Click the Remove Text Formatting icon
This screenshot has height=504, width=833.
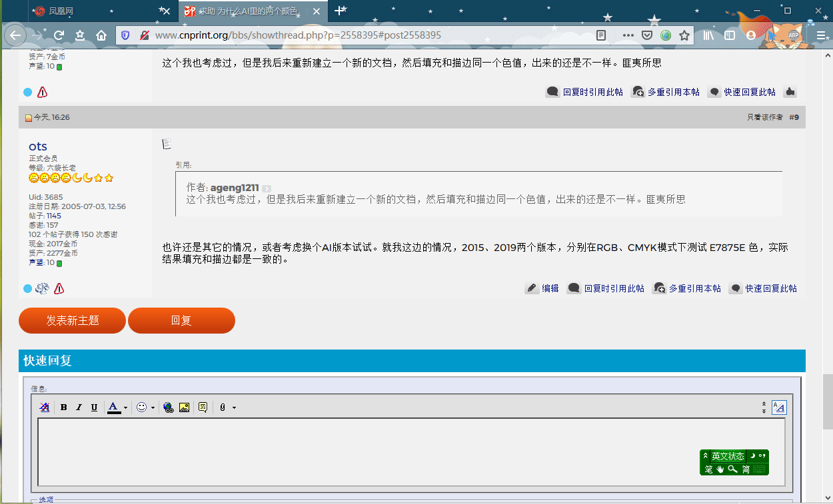(45, 407)
